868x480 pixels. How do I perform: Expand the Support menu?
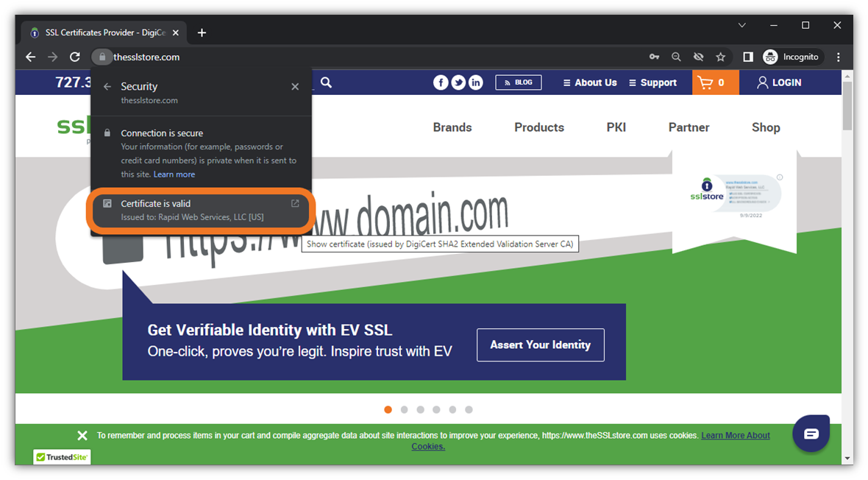point(653,82)
